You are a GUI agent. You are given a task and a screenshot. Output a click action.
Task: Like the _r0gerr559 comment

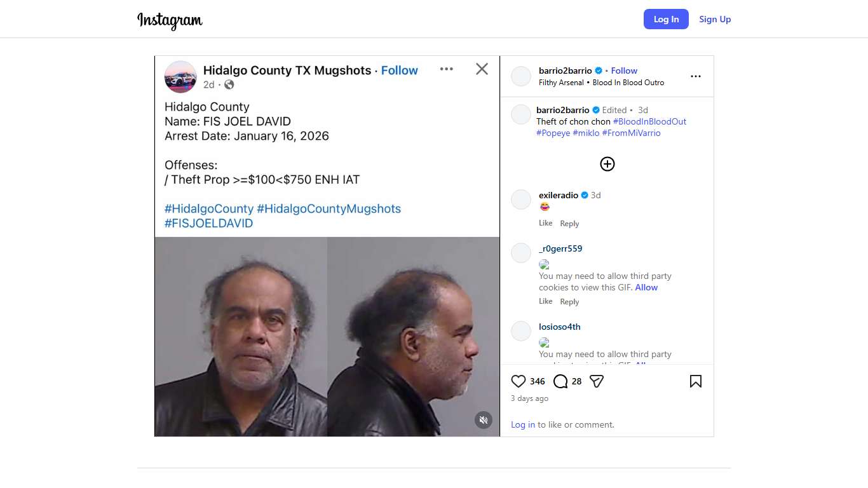pos(545,301)
